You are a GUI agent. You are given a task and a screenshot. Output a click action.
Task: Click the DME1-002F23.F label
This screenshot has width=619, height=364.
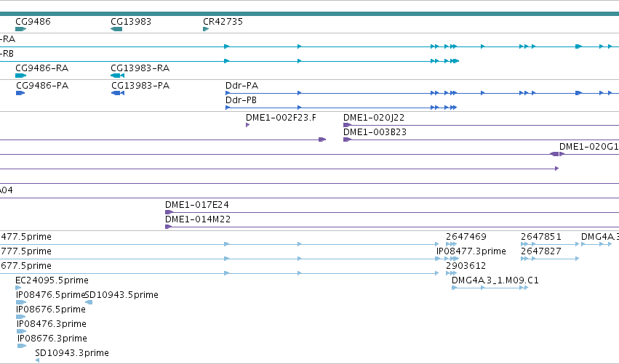[281, 118]
